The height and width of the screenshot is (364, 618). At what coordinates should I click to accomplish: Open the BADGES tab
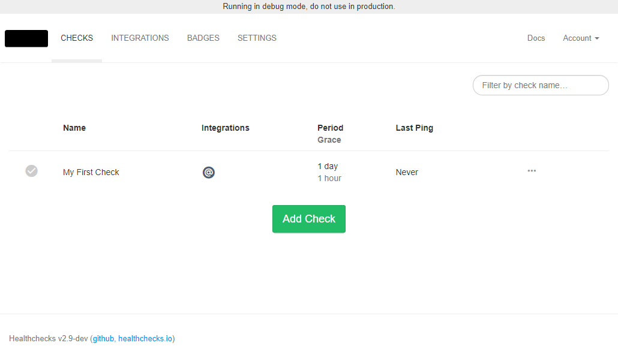pos(203,38)
